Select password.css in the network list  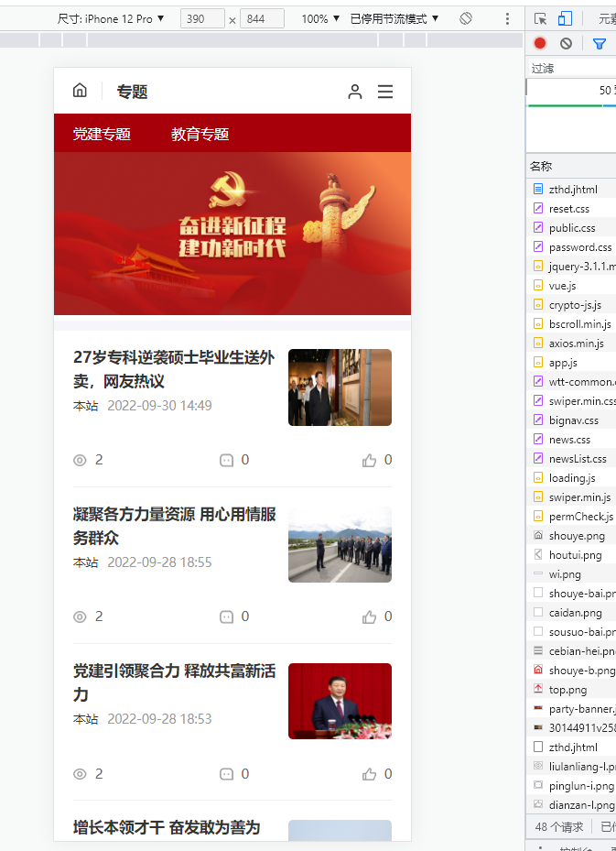pos(571,247)
